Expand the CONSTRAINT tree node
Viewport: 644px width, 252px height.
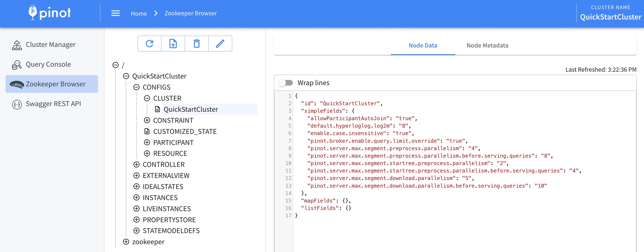[147, 120]
